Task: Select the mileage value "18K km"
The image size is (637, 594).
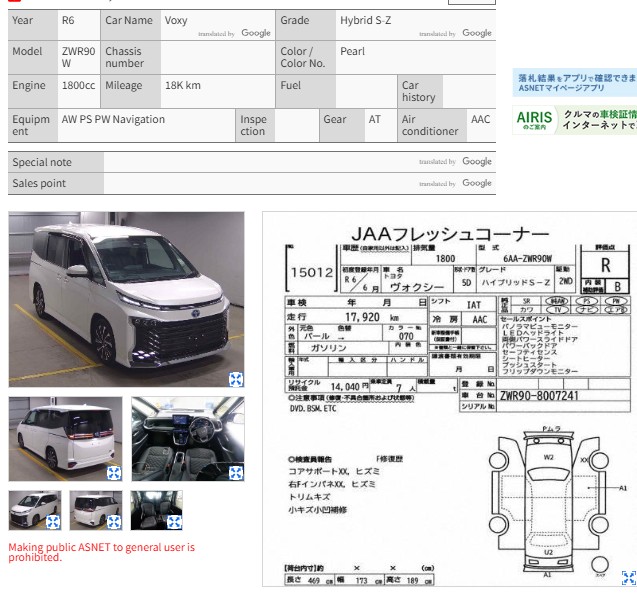Action: [183, 85]
